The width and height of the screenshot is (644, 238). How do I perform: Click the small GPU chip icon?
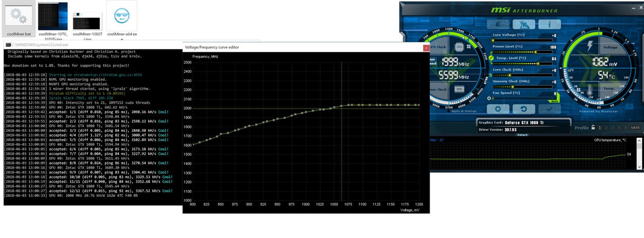[459, 46]
